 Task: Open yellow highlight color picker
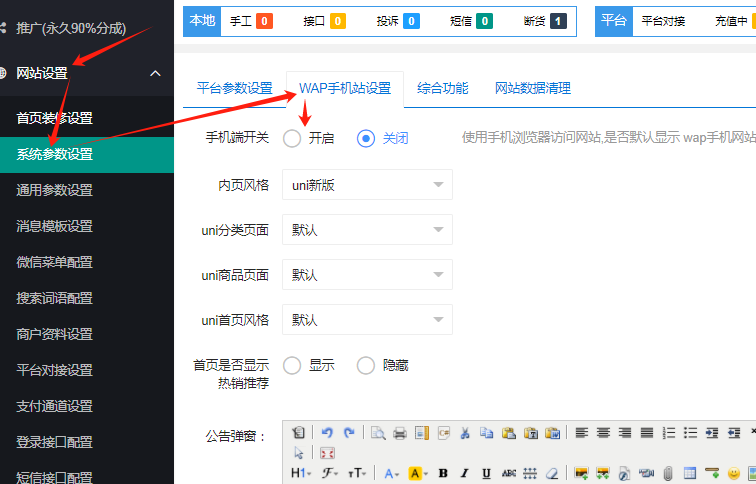click(418, 473)
